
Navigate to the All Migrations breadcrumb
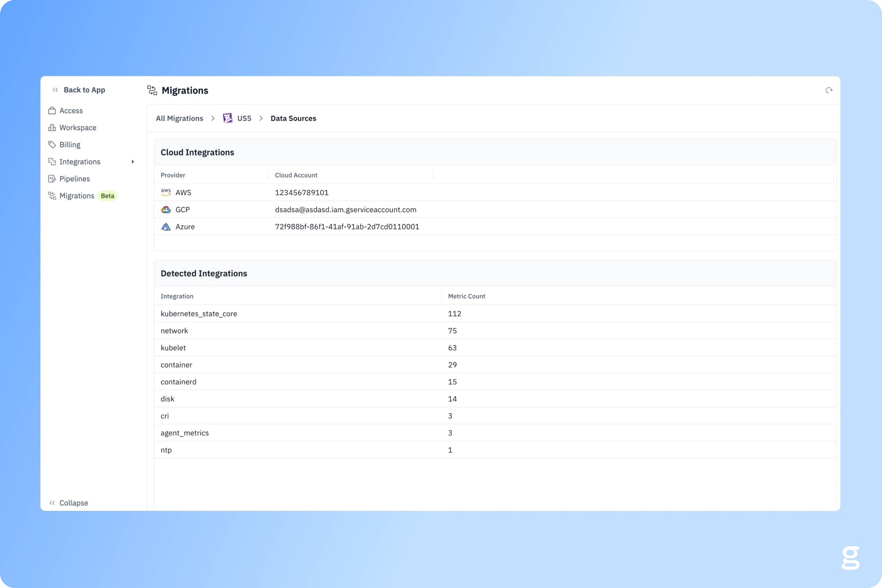pyautogui.click(x=179, y=118)
